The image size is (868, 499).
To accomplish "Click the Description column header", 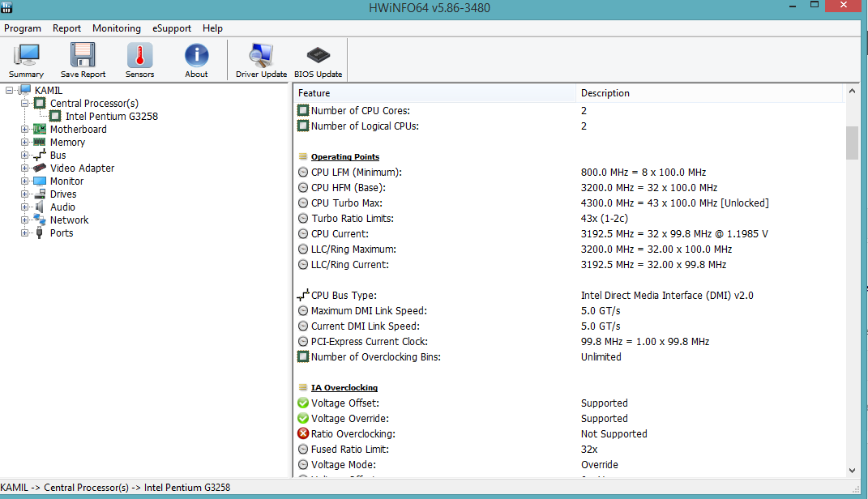I will (709, 93).
